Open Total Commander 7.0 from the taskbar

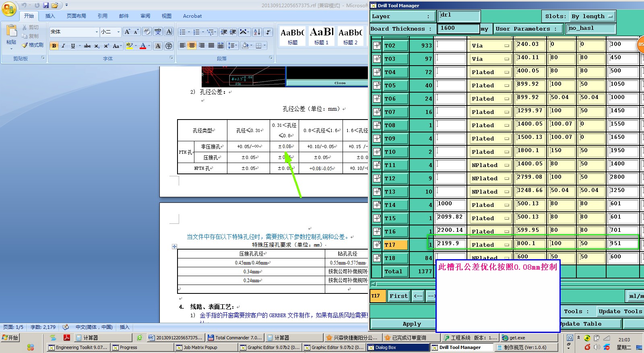pyautogui.click(x=235, y=338)
